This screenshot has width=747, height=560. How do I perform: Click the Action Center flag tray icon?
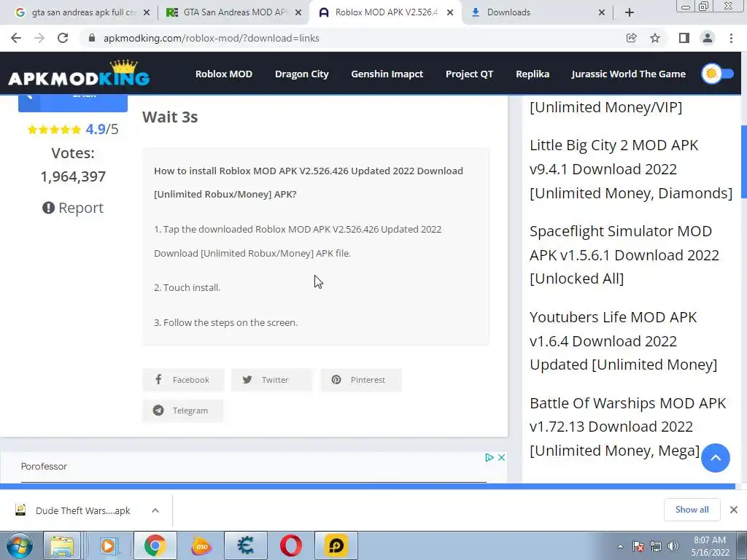(638, 547)
